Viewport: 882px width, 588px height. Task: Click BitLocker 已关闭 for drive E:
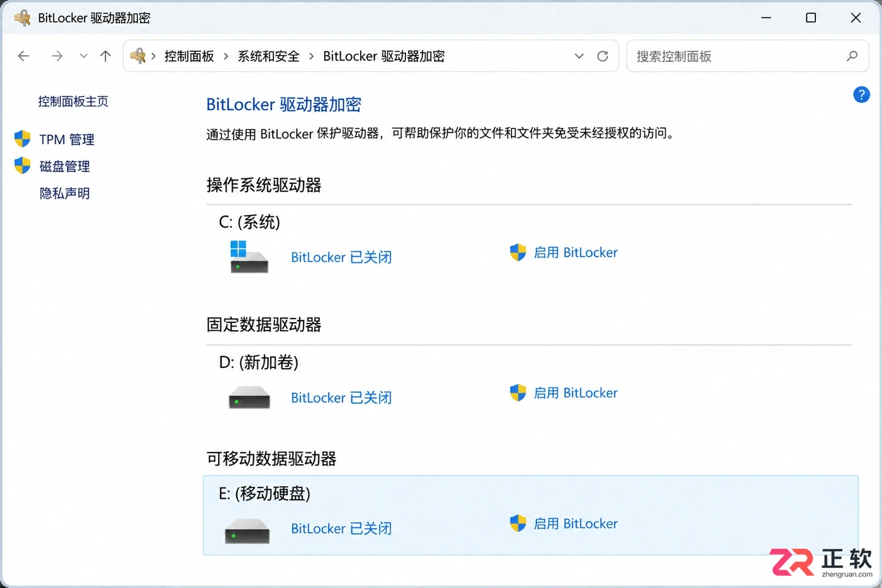(341, 529)
